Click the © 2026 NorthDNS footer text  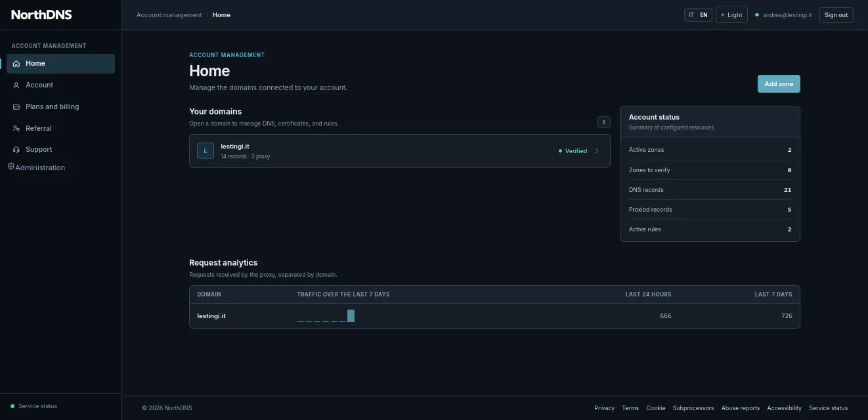point(167,408)
